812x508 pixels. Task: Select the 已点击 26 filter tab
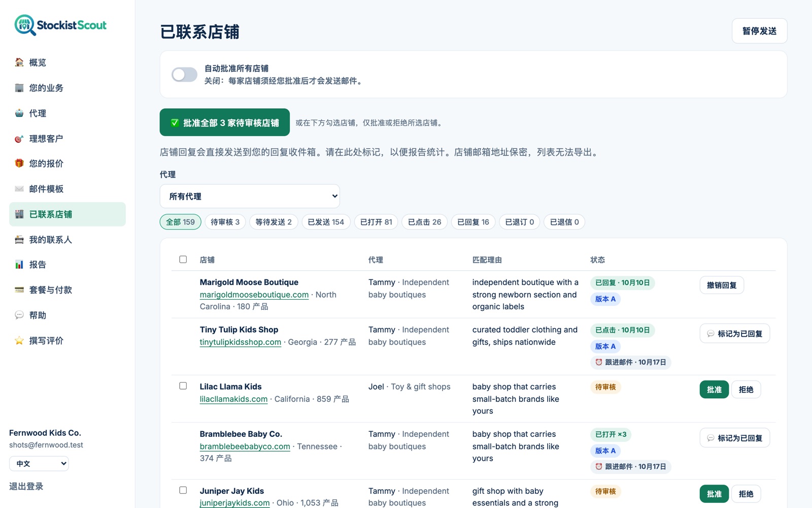tap(425, 222)
